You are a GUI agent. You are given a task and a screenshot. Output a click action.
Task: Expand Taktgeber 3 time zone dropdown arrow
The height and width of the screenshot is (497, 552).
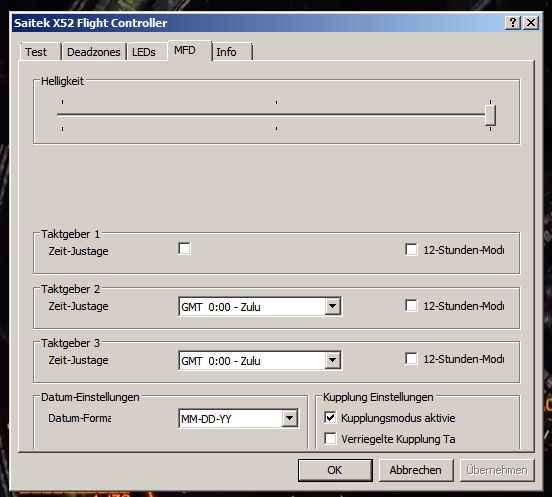[x=332, y=360]
